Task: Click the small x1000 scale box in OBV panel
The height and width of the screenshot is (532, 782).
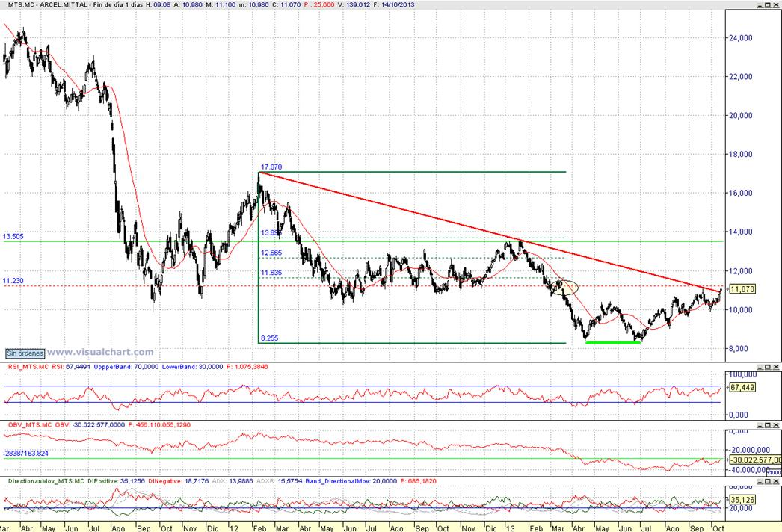Action: click(x=774, y=472)
